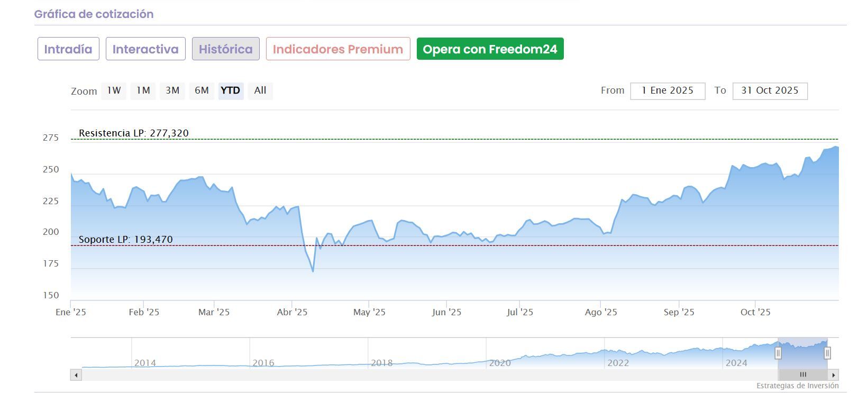The width and height of the screenshot is (868, 393).
Task: Click the navigator left scroll arrow
Action: pyautogui.click(x=76, y=375)
